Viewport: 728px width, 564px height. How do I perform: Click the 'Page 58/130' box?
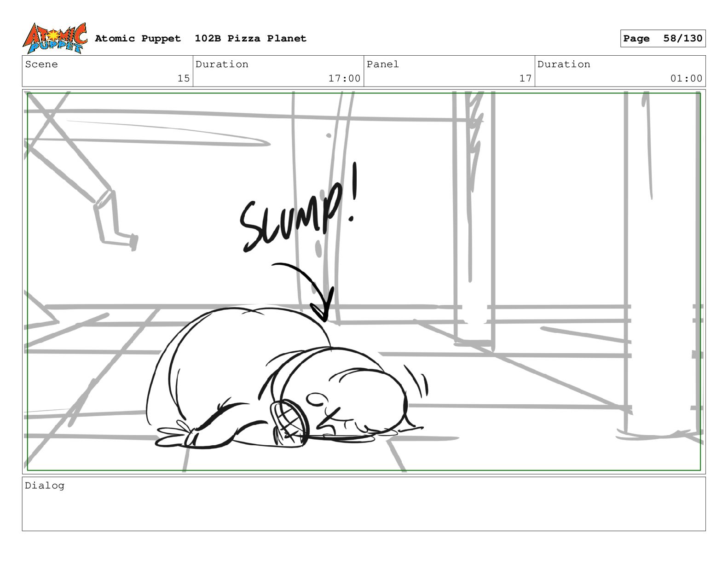pos(663,39)
